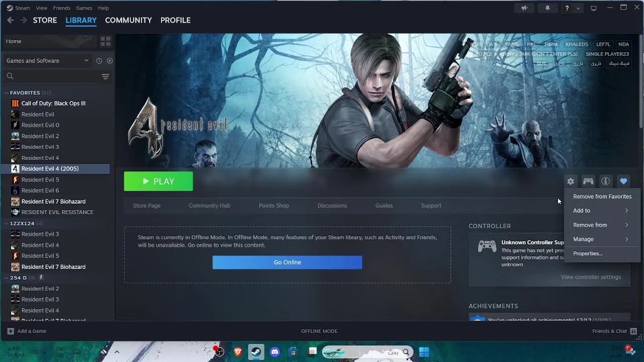644x362 pixels.
Task: Expand the Manage submenu
Action: pyautogui.click(x=602, y=239)
